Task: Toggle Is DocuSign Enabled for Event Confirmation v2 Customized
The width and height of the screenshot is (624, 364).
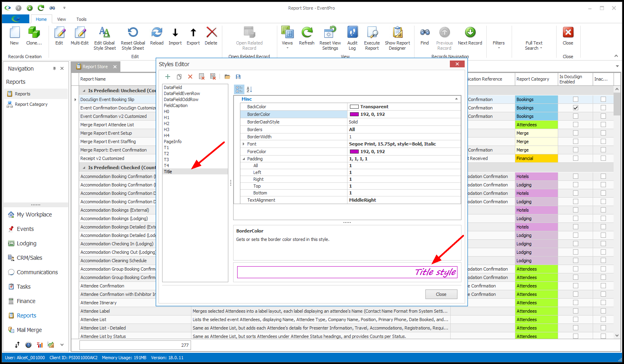Action: 575,116
